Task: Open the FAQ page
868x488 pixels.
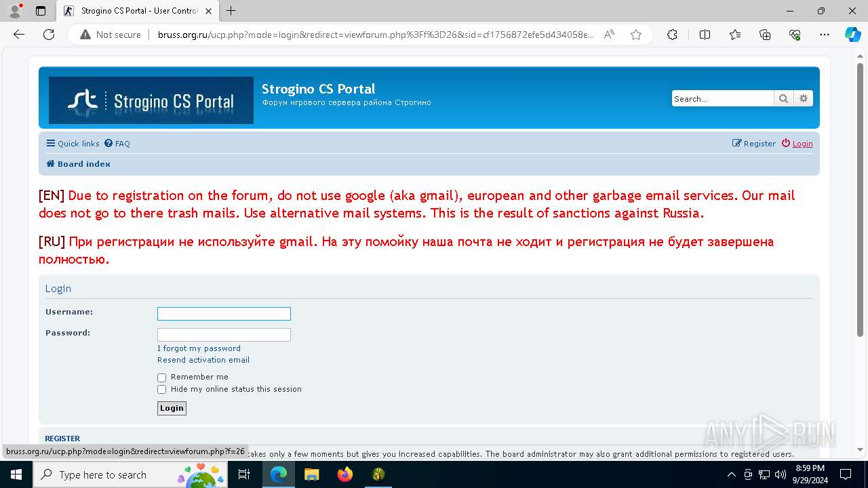Action: [117, 144]
